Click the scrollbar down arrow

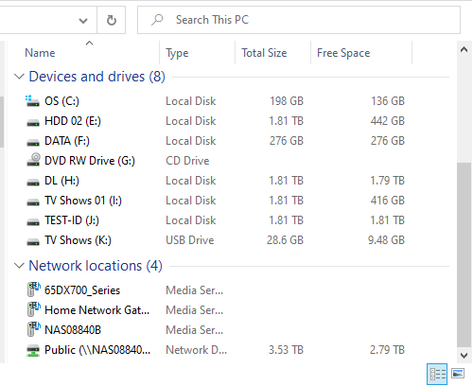pos(464,355)
